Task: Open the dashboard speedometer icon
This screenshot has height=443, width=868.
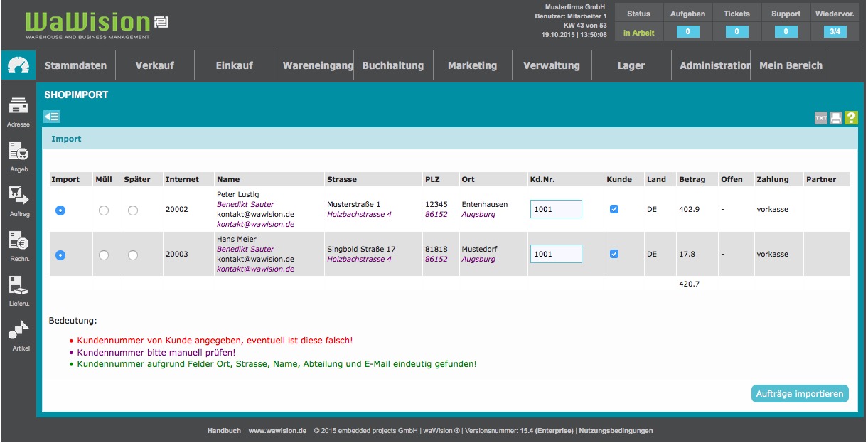Action: [x=18, y=65]
